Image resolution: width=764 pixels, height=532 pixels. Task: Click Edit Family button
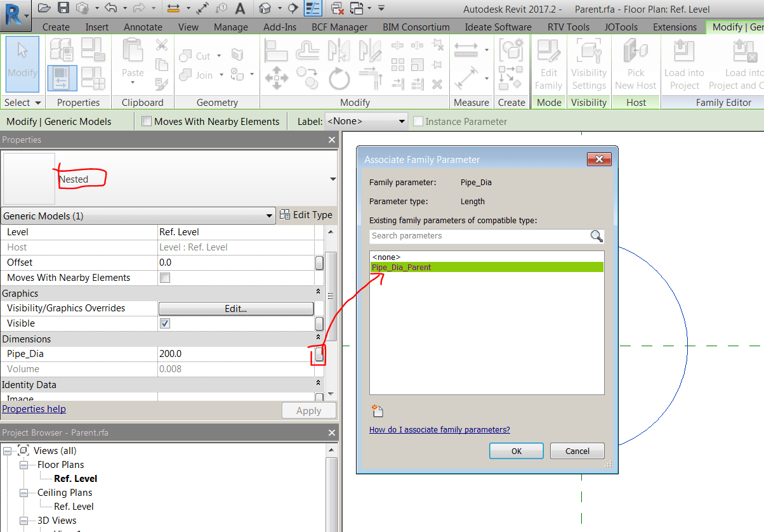point(549,64)
